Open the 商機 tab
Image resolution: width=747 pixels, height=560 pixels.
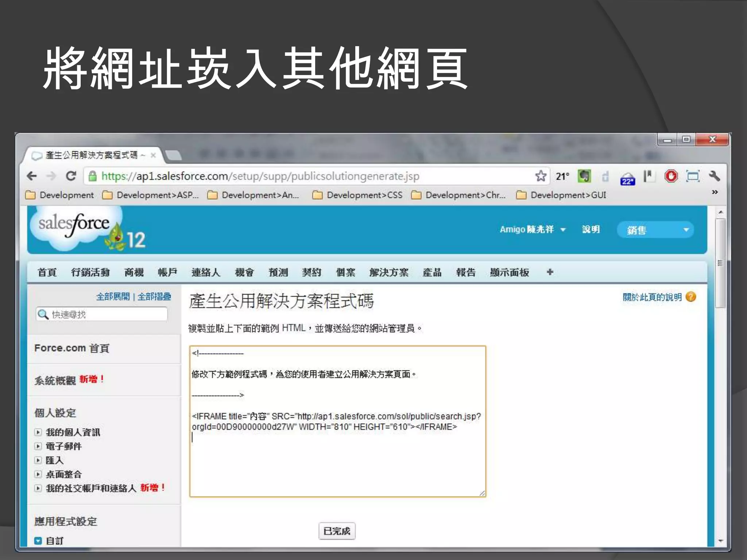[134, 272]
